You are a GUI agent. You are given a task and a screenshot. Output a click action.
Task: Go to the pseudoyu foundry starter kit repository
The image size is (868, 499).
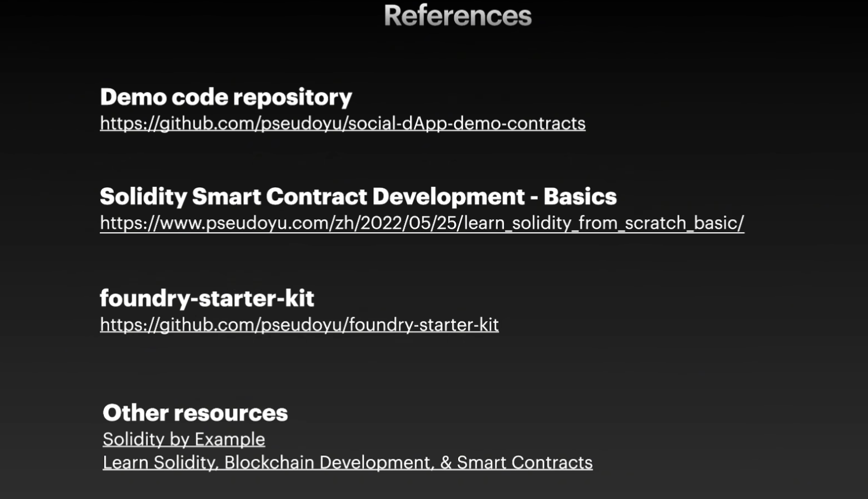pyautogui.click(x=299, y=325)
